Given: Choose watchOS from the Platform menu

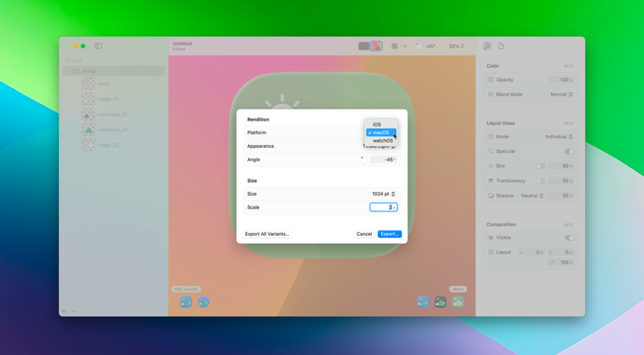Looking at the screenshot, I should tap(382, 141).
